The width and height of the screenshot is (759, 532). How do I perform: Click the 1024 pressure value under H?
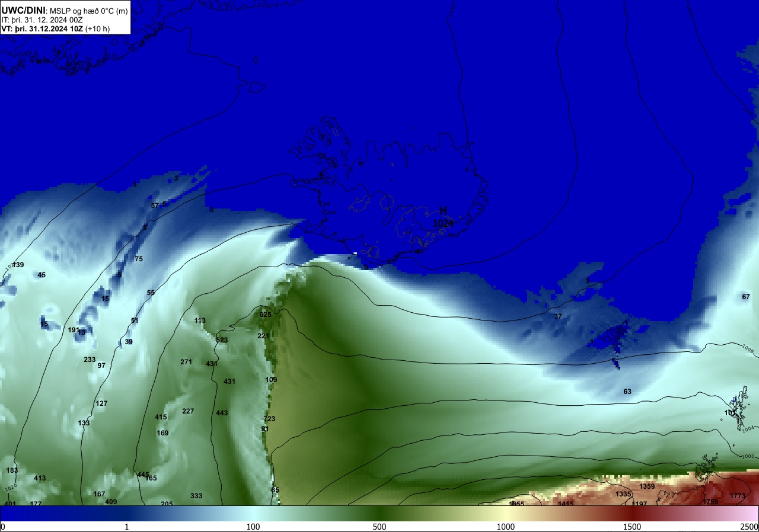tap(443, 223)
